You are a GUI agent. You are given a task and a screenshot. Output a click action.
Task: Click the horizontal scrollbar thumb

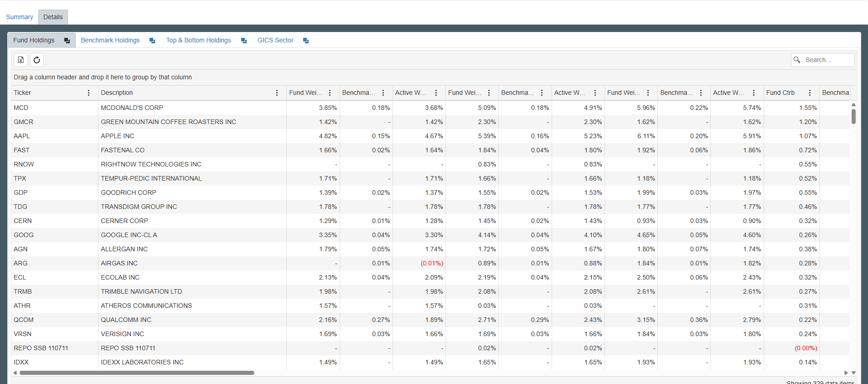(137, 373)
